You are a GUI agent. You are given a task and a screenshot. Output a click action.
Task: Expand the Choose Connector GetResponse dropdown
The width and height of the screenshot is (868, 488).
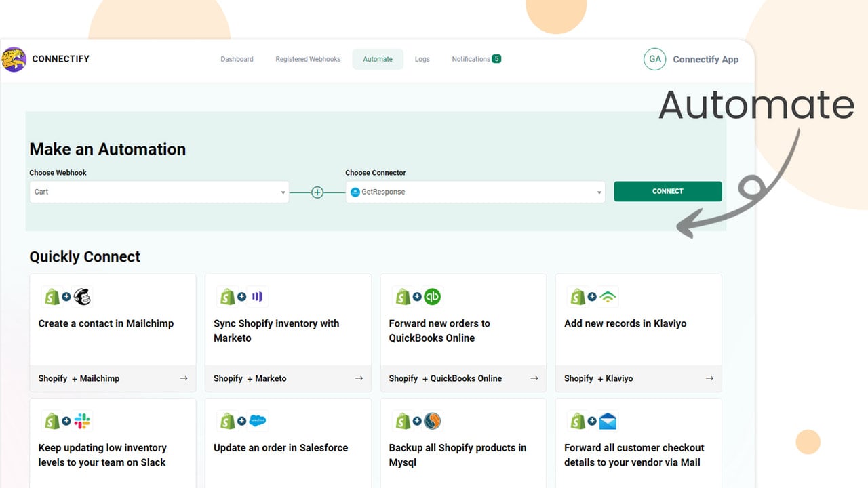click(475, 192)
